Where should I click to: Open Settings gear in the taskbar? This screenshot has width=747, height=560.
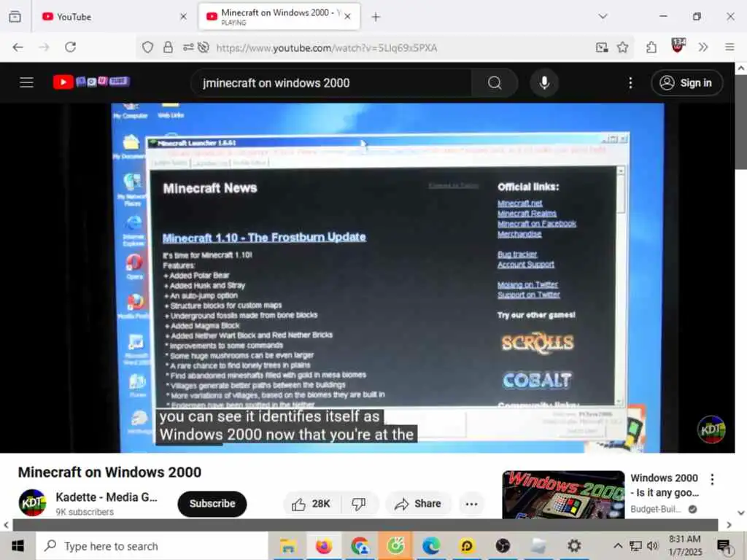click(574, 545)
